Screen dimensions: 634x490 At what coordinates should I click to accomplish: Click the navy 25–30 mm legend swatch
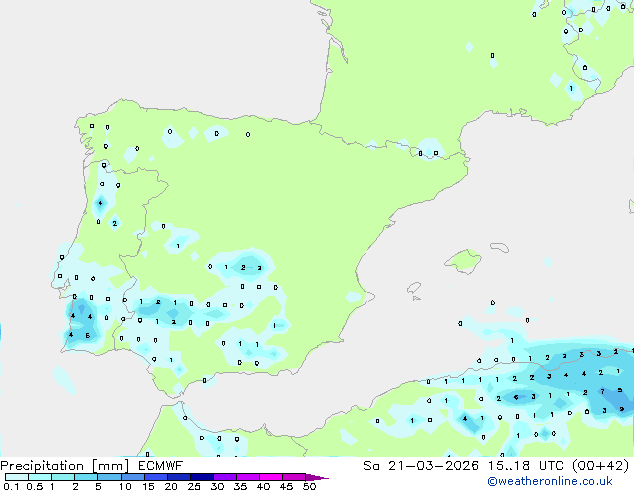[201, 477]
